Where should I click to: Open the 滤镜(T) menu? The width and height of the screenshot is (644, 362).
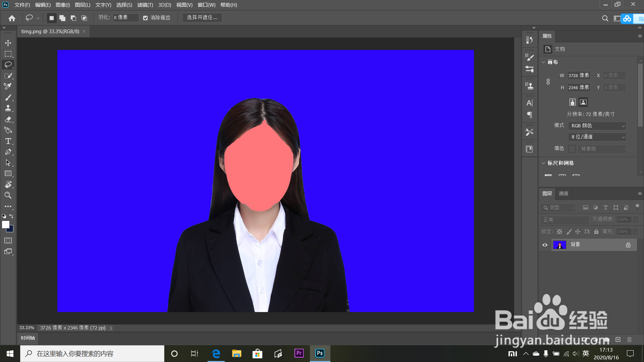(x=145, y=5)
